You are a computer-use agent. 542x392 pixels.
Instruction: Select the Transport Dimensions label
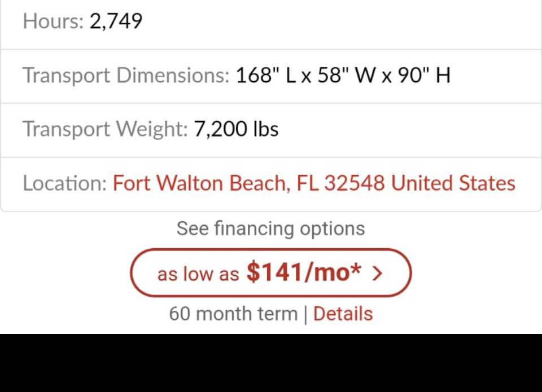125,76
